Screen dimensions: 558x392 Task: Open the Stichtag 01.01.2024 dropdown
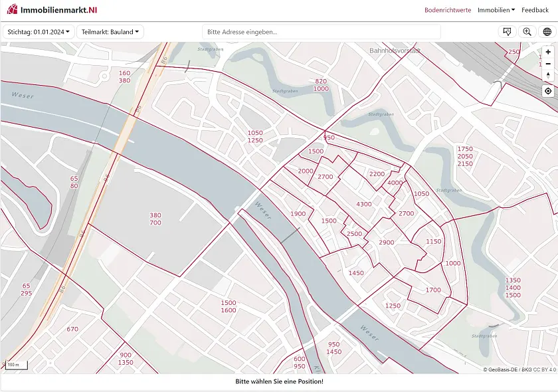pyautogui.click(x=39, y=32)
